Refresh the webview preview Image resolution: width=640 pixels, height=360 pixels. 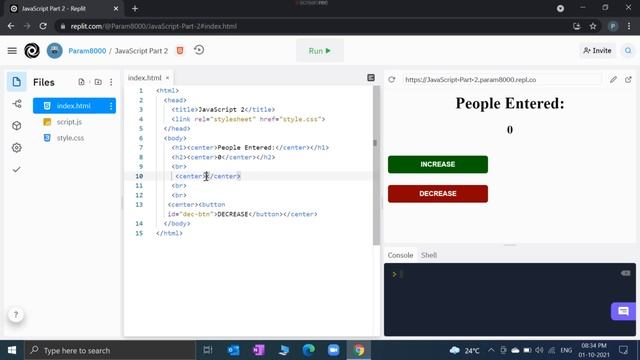(x=392, y=80)
